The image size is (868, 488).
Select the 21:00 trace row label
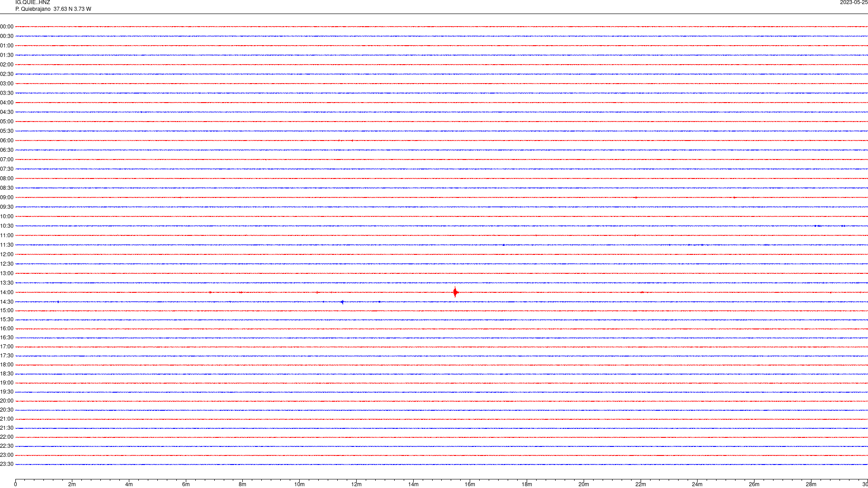(x=7, y=419)
